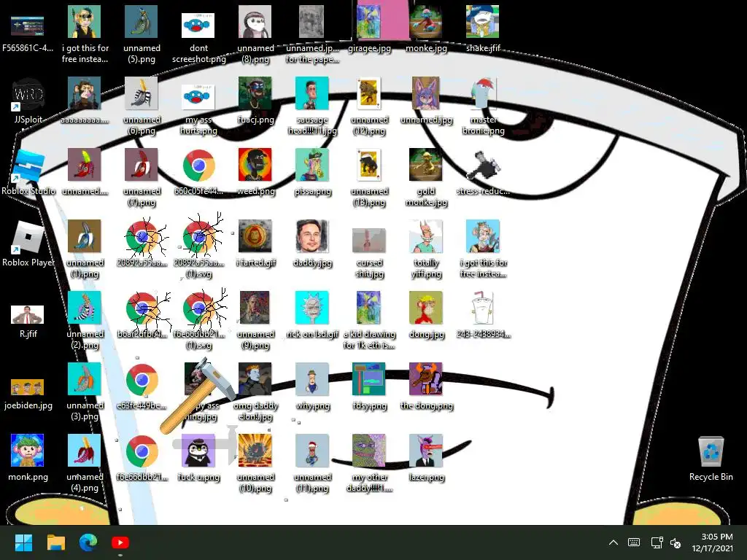
Task: Select the giragee.jpg file
Action: click(x=369, y=28)
